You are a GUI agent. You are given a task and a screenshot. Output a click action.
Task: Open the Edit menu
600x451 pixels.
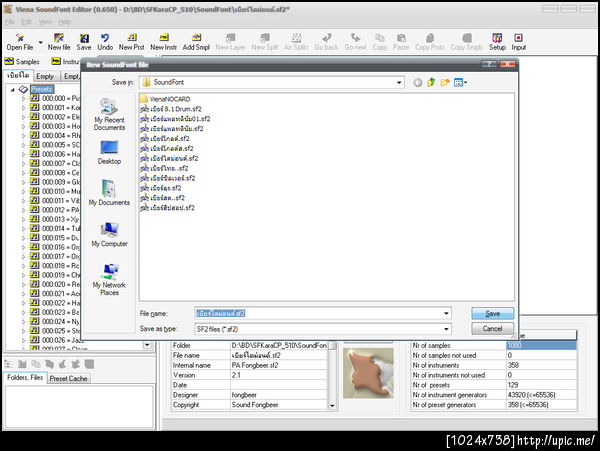(26, 22)
